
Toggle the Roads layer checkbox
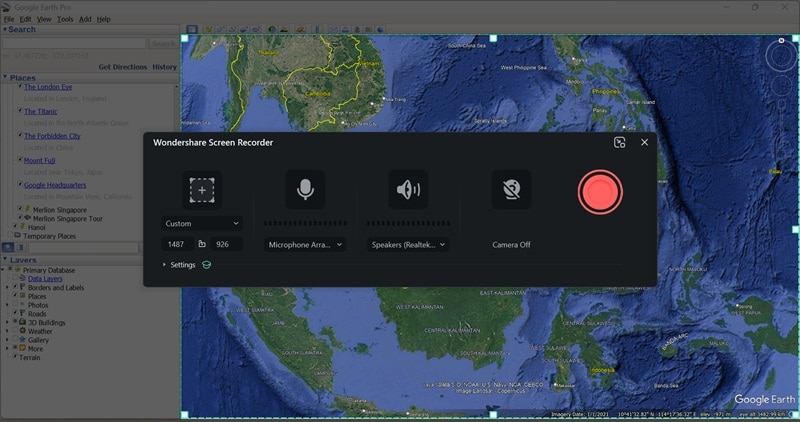[x=15, y=313]
